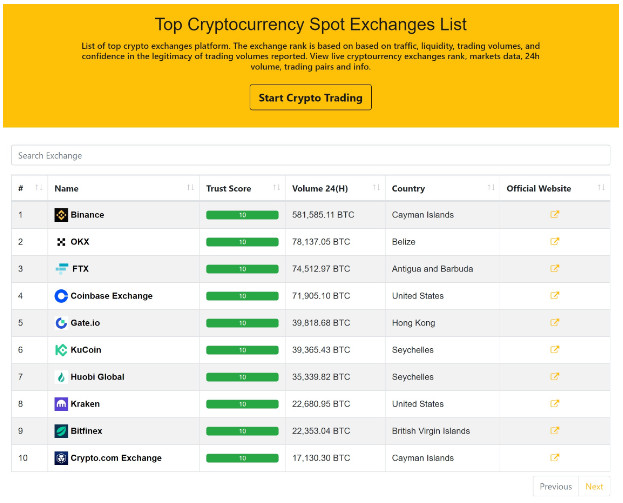Open Crypto.com Exchange external website icon
This screenshot has width=623, height=503.
[554, 458]
